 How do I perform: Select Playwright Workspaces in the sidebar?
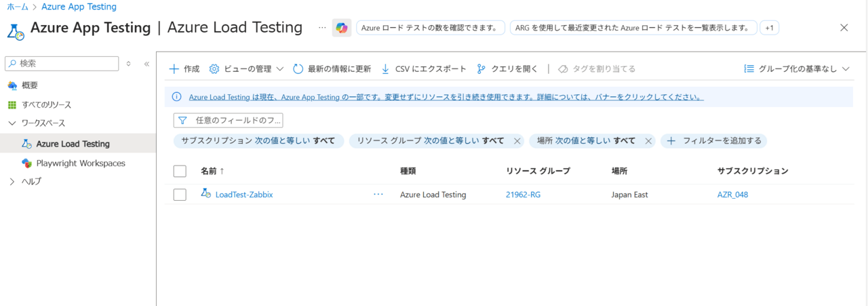pyautogui.click(x=80, y=164)
